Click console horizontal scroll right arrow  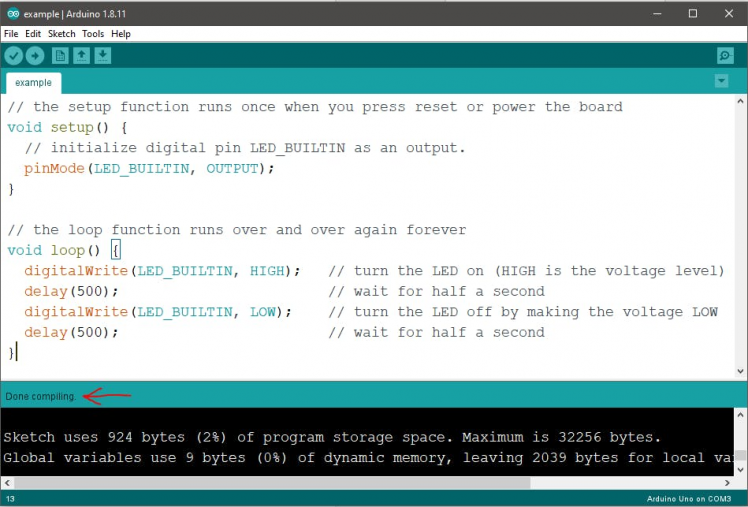coord(727,483)
